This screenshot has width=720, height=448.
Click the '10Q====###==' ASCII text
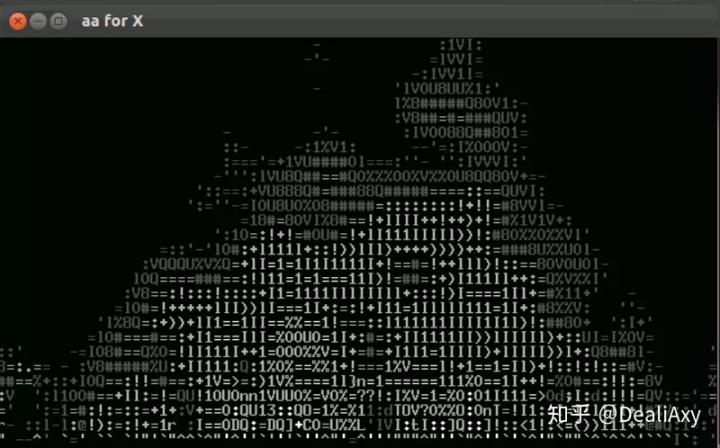coord(187,279)
